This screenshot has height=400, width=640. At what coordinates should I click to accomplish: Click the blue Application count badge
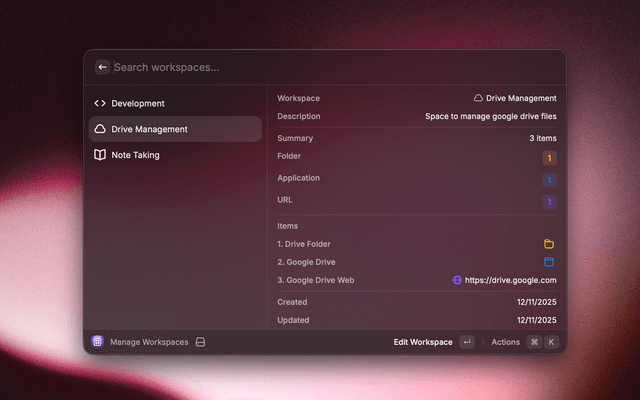(x=549, y=180)
